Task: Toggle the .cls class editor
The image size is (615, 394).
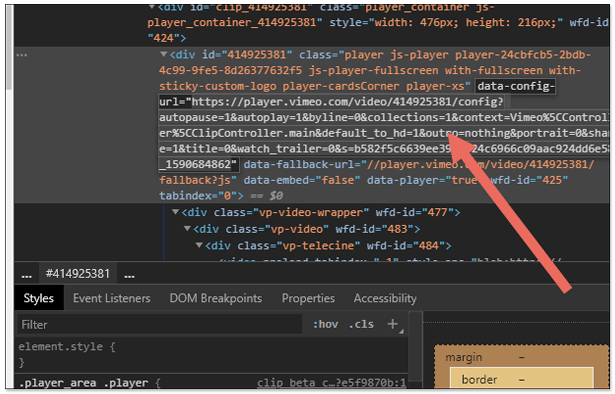Action: click(361, 324)
